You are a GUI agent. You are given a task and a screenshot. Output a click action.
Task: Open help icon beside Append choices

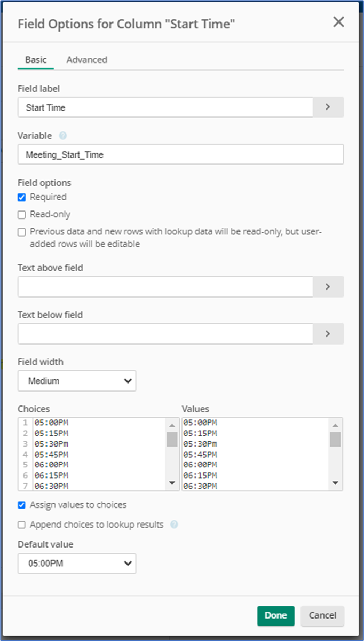(174, 525)
